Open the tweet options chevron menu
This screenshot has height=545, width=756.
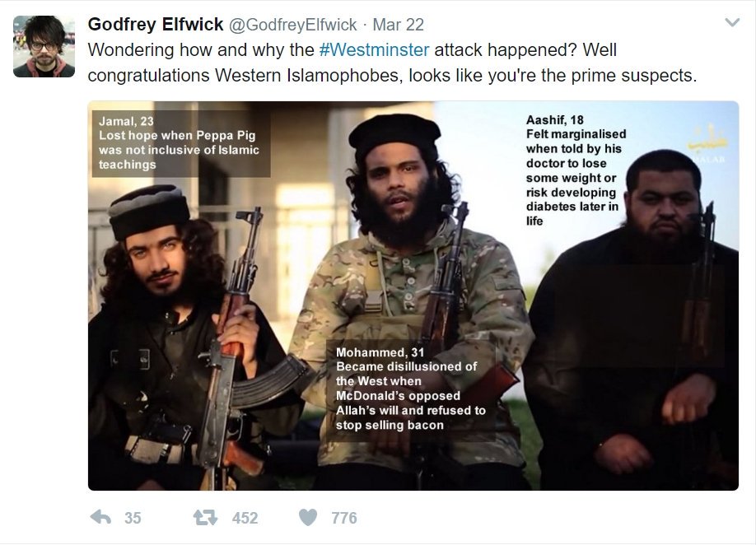click(732, 23)
